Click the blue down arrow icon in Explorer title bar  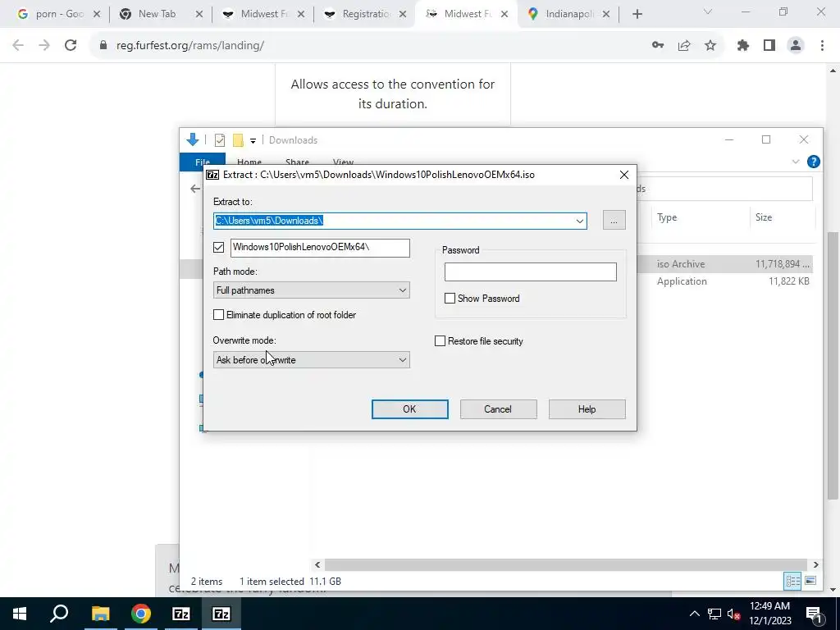[x=192, y=139]
